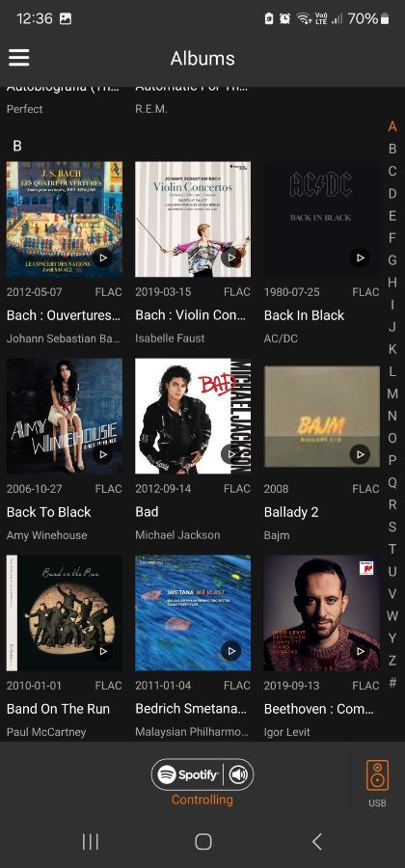Play the Ballady 2 album by Bajm

point(360,454)
